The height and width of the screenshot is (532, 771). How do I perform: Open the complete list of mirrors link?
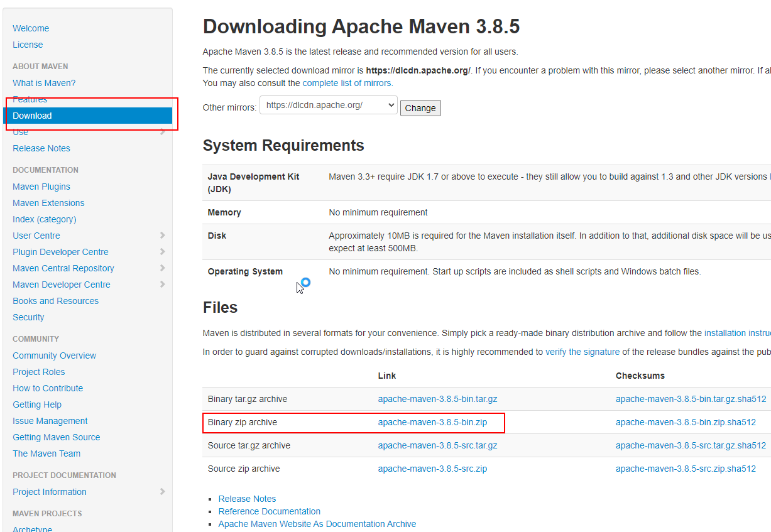[x=347, y=83]
